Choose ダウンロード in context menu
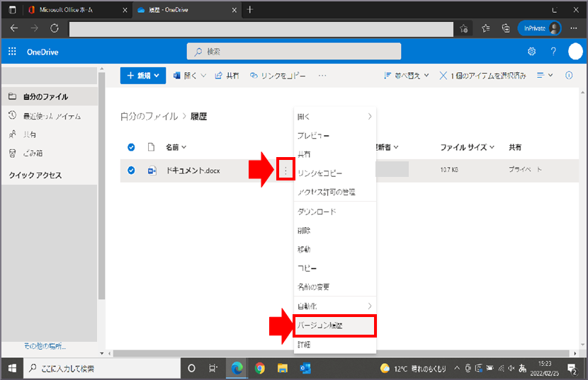 tap(335, 212)
